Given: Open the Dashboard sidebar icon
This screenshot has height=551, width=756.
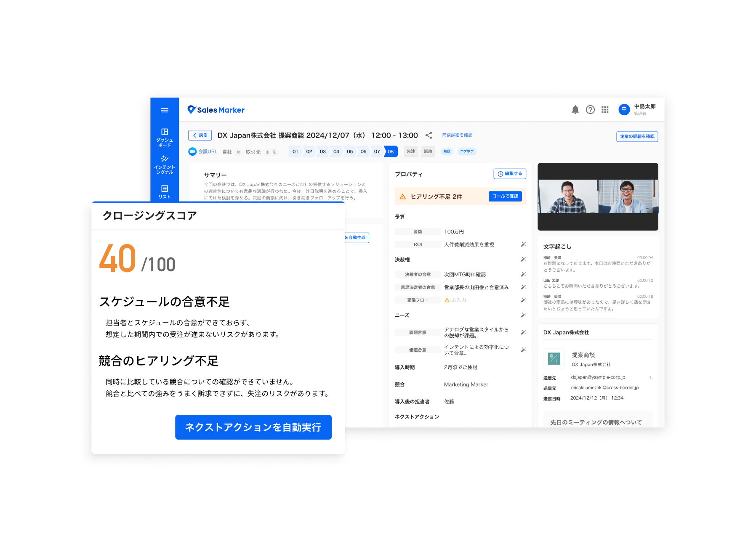Looking at the screenshot, I should (165, 137).
